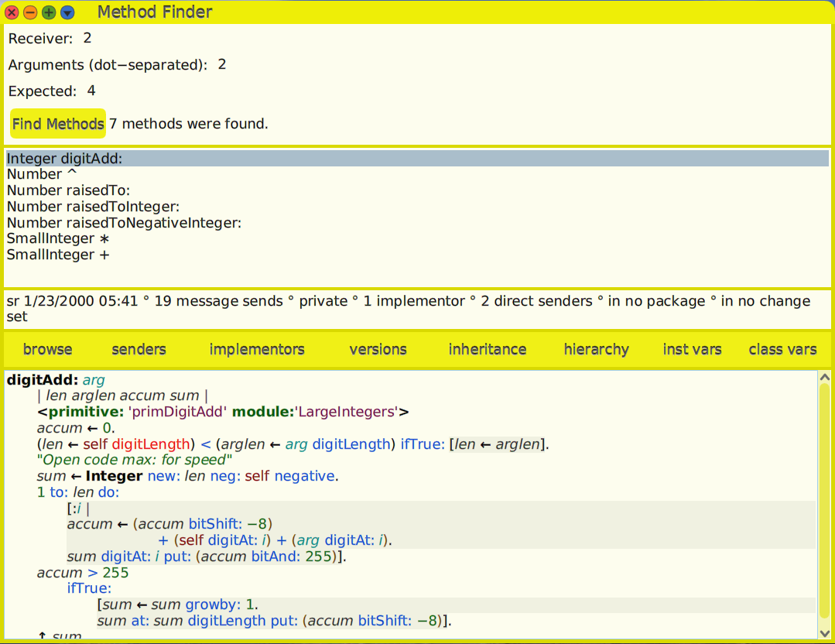Click the scrollbar up arrow in code pane
835x644 pixels.
pyautogui.click(x=825, y=376)
